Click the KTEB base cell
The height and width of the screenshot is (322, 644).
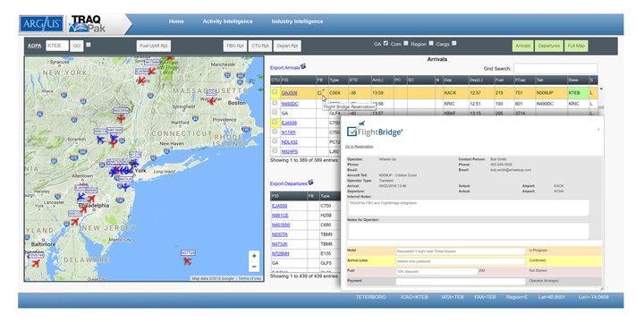point(578,93)
